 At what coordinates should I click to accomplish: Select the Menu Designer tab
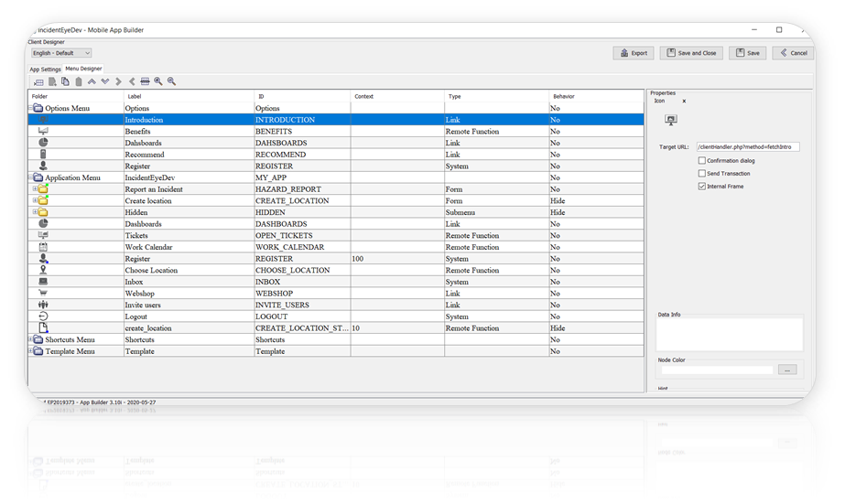click(83, 69)
